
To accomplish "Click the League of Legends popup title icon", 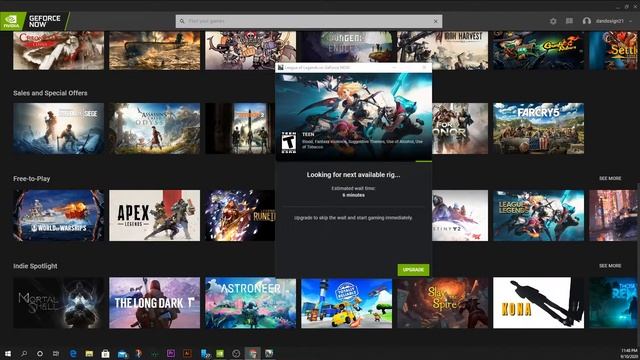I will [x=280, y=67].
